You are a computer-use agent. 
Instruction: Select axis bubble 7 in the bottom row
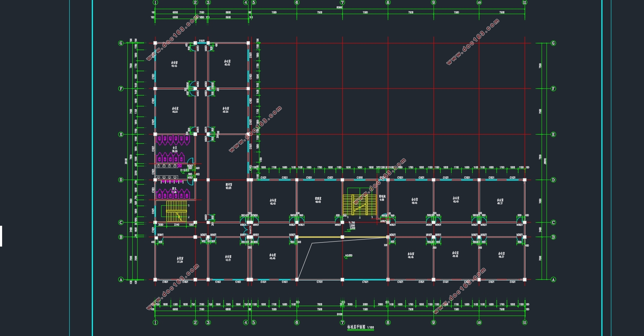click(342, 322)
